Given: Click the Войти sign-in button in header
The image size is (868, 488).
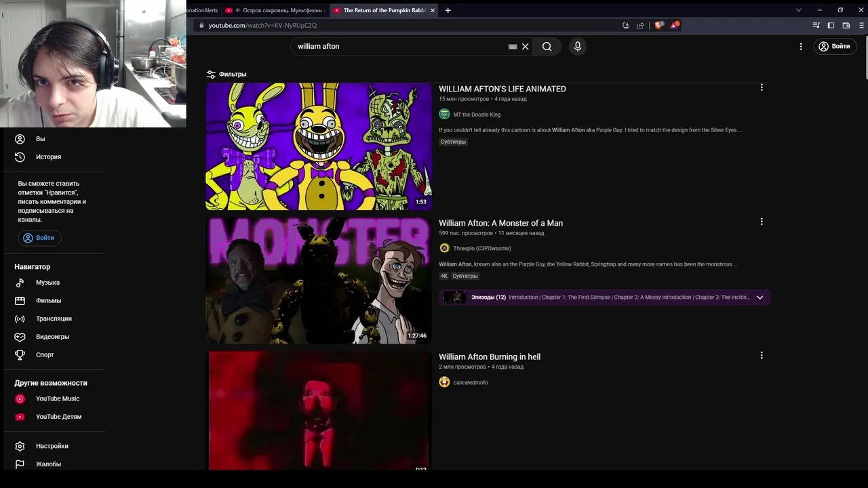Looking at the screenshot, I should pos(834,46).
